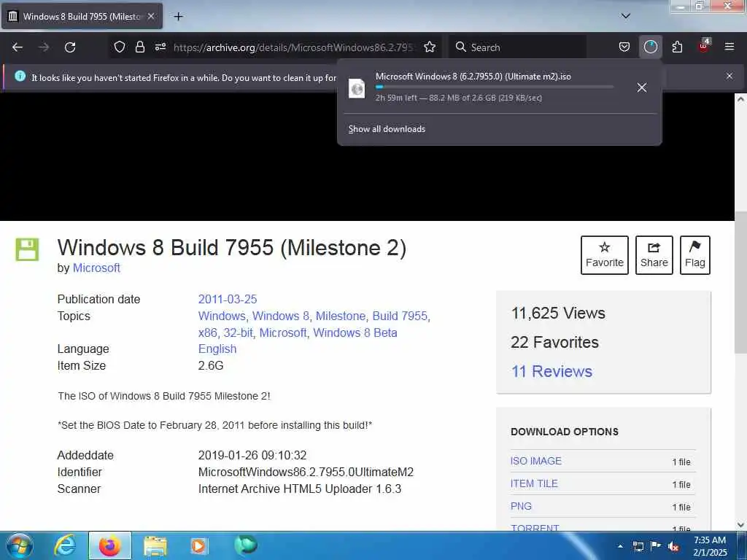Open Windows Explorer folder on the taskbar
Screen dimensions: 747x560
(x=155, y=546)
